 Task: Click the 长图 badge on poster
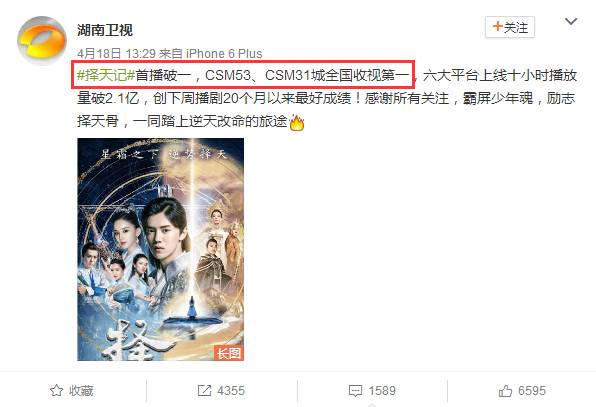coord(229,353)
